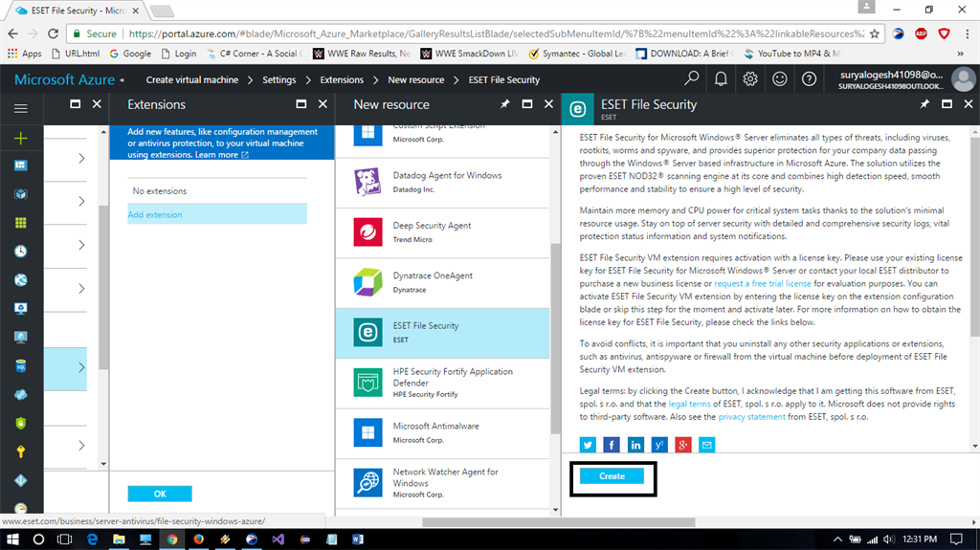Share ESET File Security on LinkedIn
The height and width of the screenshot is (550, 980).
pos(635,445)
